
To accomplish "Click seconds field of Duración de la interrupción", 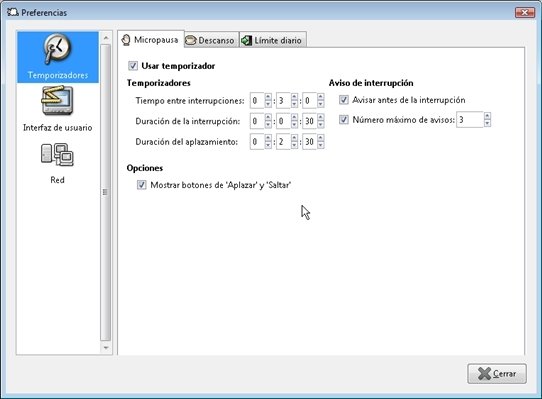I will coord(310,121).
